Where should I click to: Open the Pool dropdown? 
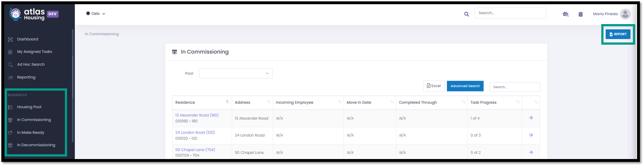point(236,73)
